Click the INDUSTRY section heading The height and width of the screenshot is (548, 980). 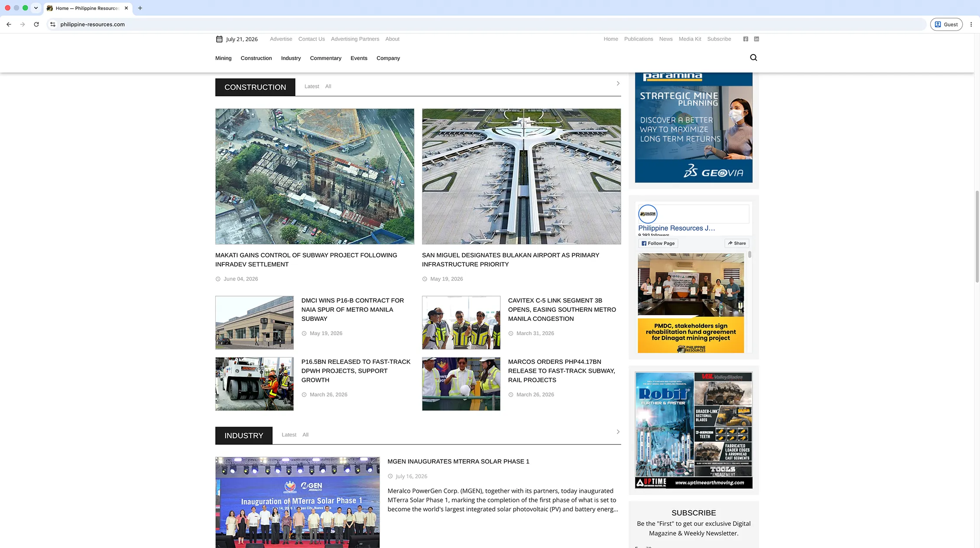244,436
